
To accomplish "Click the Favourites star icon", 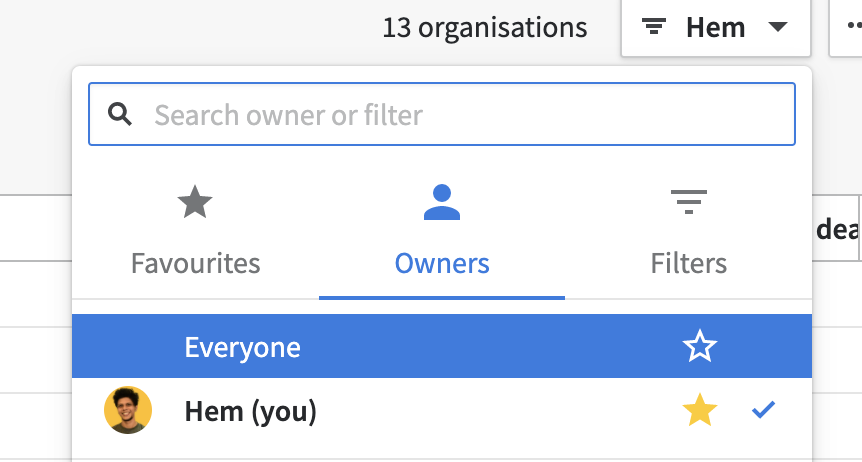I will 195,202.
